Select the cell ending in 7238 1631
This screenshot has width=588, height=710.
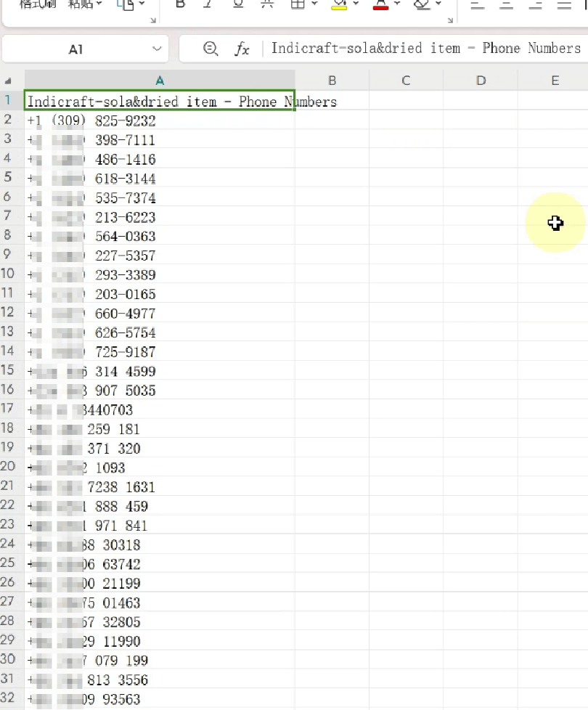point(159,487)
